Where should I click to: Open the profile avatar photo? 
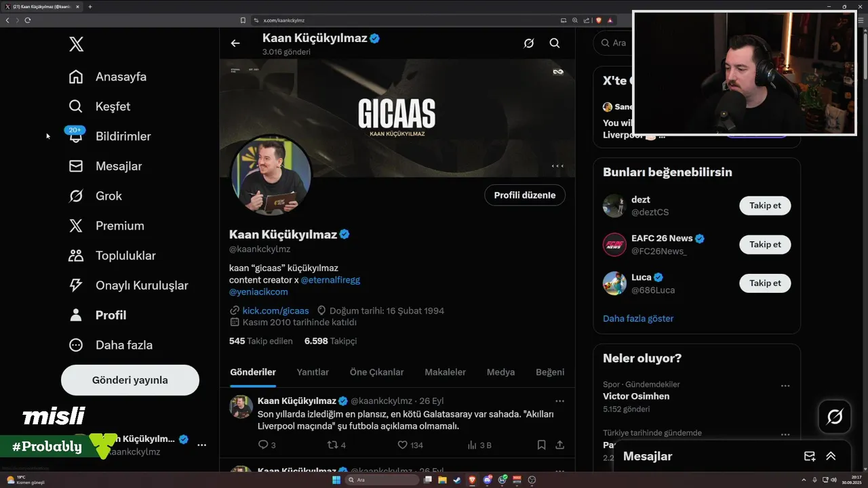coord(271,176)
